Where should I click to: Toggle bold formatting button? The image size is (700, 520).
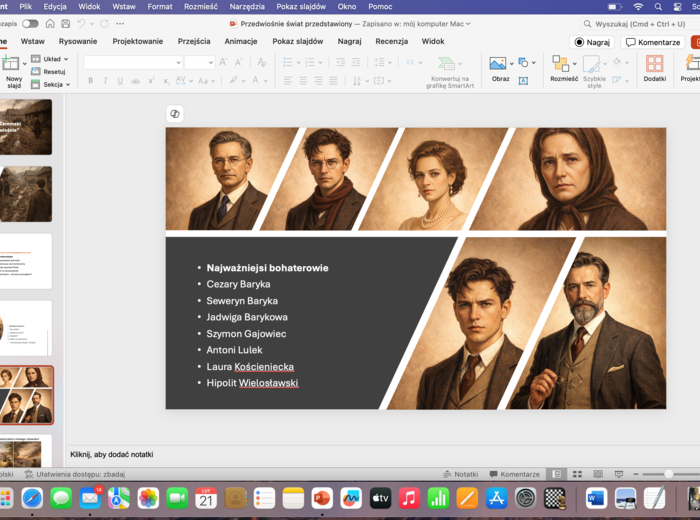[90, 80]
